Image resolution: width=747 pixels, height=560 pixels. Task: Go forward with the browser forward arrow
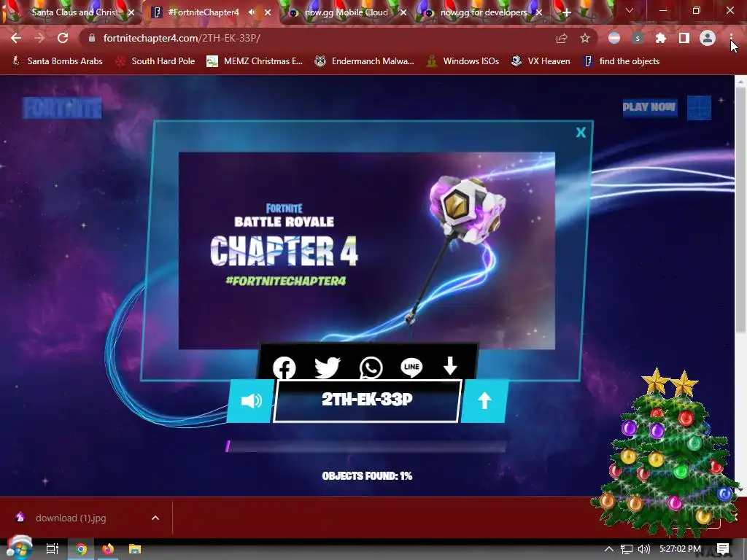pyautogui.click(x=39, y=38)
